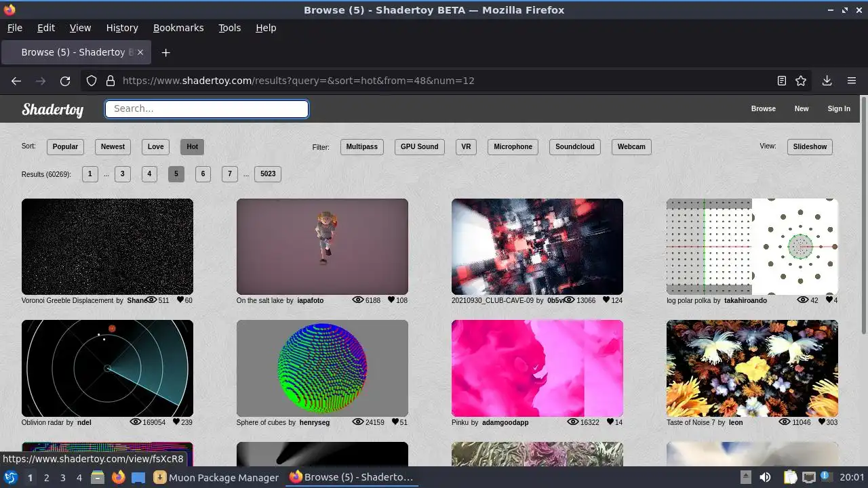The width and height of the screenshot is (868, 488).
Task: Focus the Shadertoy Search field
Action: click(207, 109)
